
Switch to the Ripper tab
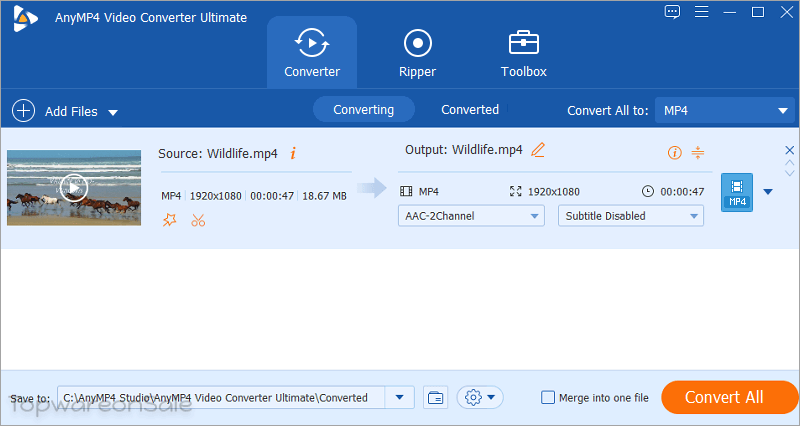click(x=417, y=53)
